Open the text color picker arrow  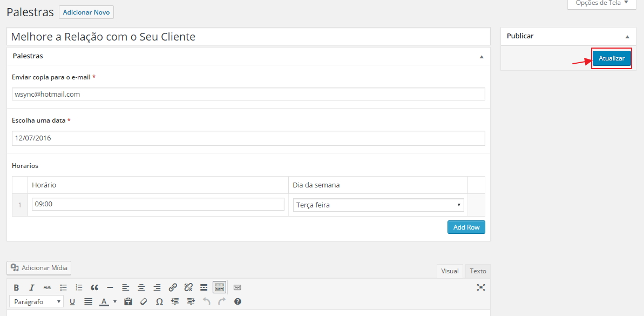[115, 301]
